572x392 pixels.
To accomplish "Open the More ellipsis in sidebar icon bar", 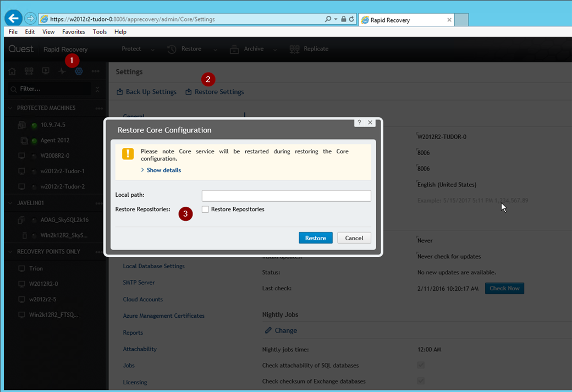I will click(x=96, y=71).
